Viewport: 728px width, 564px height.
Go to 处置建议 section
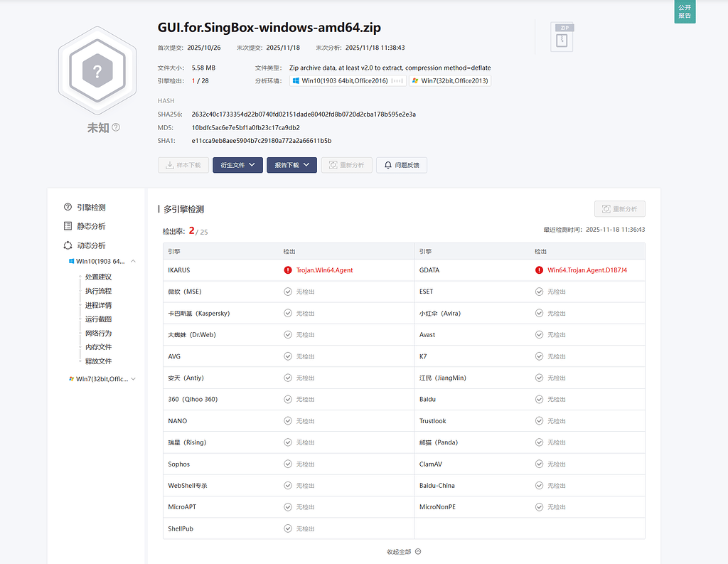click(98, 277)
